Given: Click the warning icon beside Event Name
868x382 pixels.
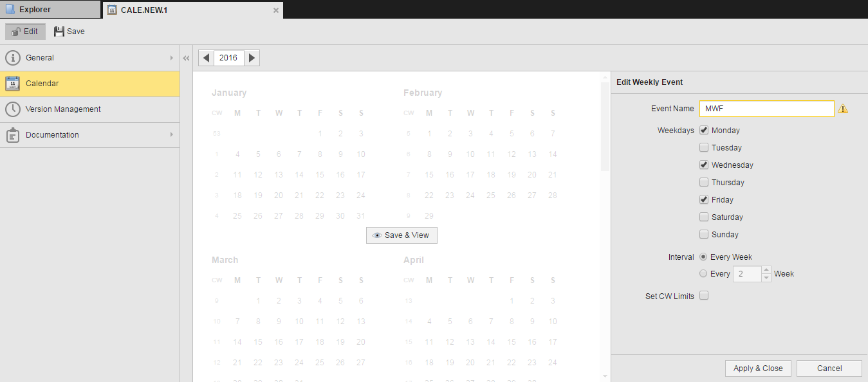Looking at the screenshot, I should [842, 109].
